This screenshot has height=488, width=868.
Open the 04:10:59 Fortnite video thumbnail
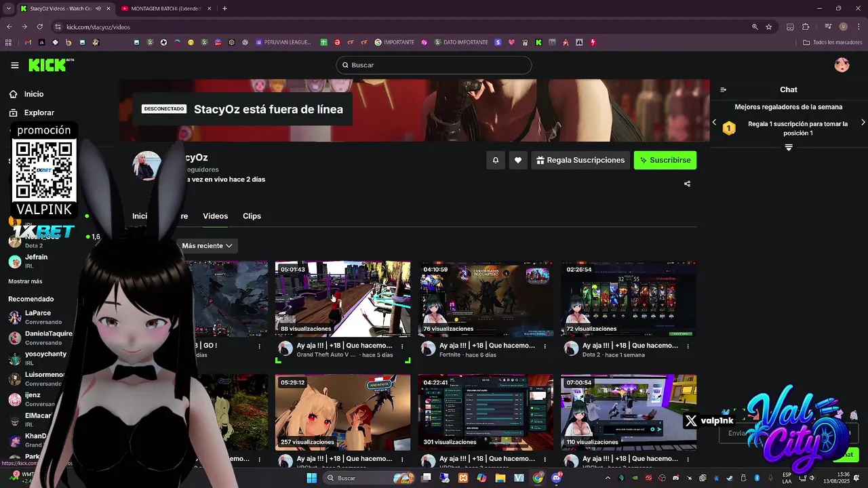486,299
